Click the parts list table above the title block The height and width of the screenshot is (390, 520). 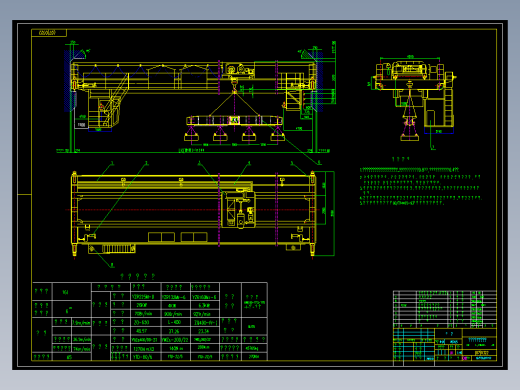pos(445,309)
